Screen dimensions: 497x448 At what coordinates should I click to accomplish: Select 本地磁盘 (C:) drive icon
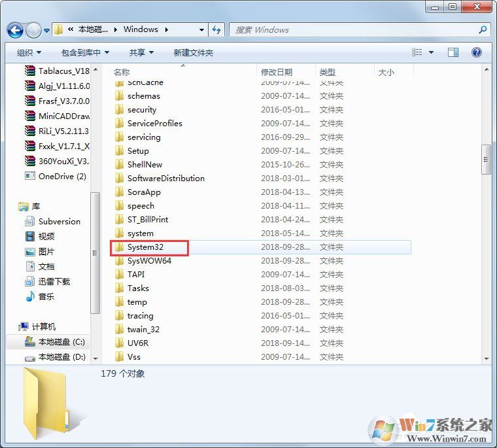30,341
